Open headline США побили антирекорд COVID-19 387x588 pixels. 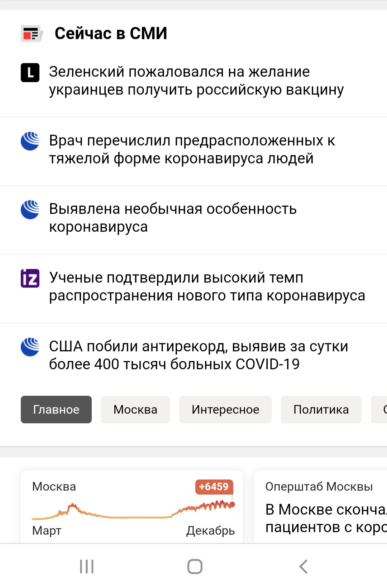[199, 355]
